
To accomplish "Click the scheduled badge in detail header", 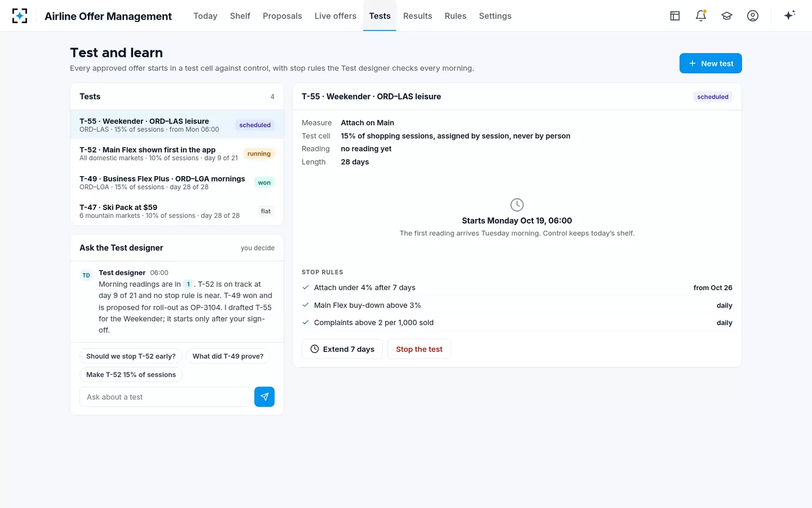I will [713, 97].
